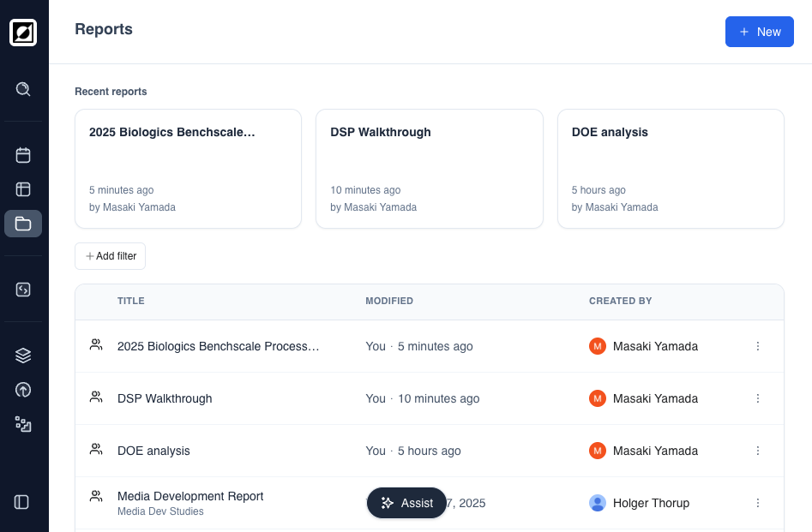812x532 pixels.
Task: Open the 2025 Biologics Benchscale Process report row
Action: [218, 346]
